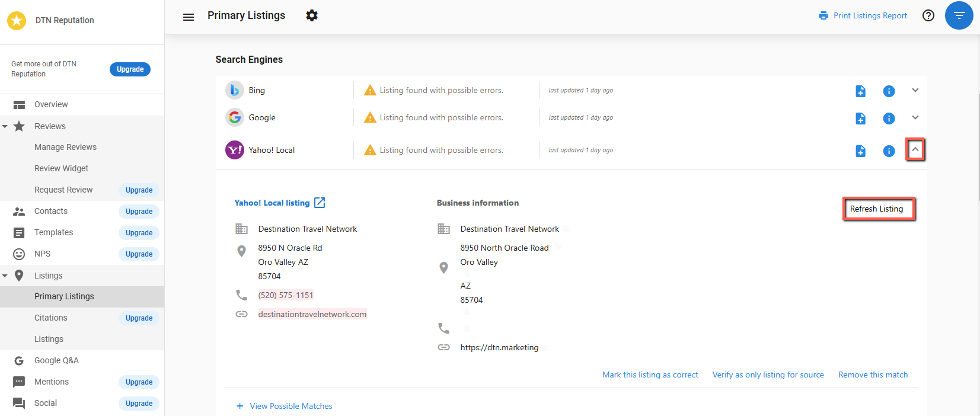Click the Search Engines heading
The height and width of the screenshot is (416, 980).
[249, 59]
